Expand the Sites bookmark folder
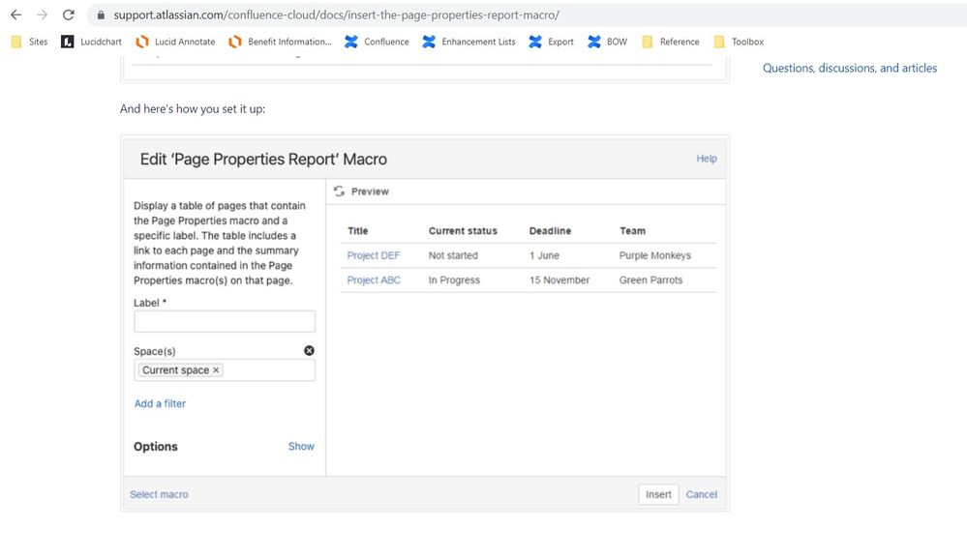 click(29, 42)
